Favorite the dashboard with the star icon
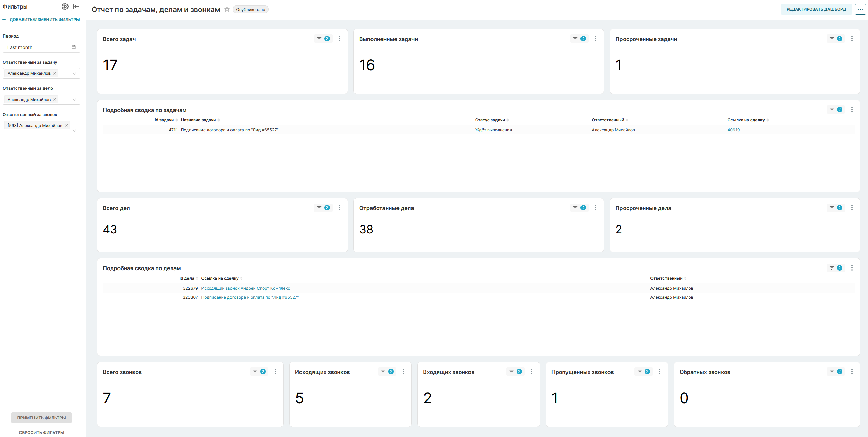 tap(227, 9)
